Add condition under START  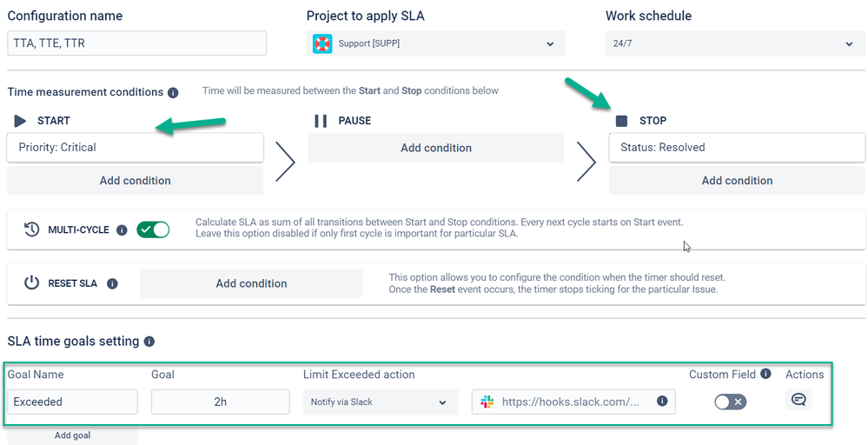[x=135, y=181]
